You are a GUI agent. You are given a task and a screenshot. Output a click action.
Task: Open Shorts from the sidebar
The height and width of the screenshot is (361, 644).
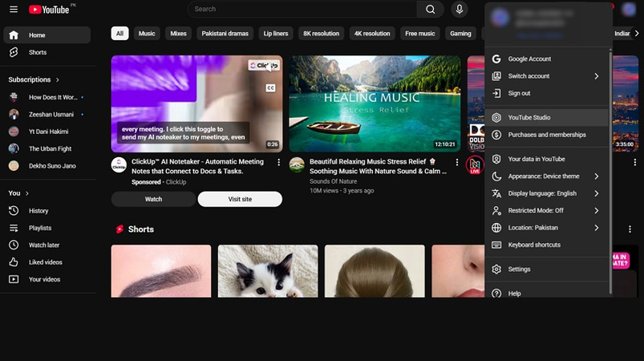pyautogui.click(x=37, y=52)
